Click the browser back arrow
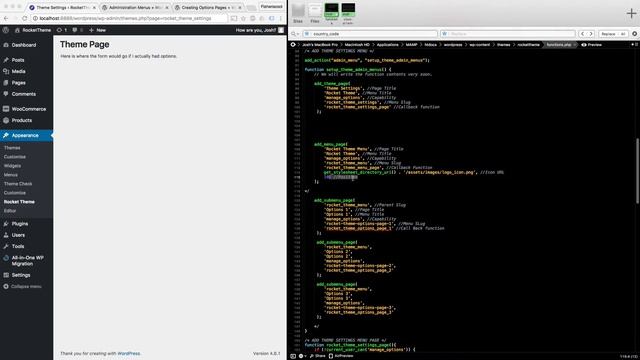Image resolution: width=640 pixels, height=360 pixels. (x=6, y=18)
